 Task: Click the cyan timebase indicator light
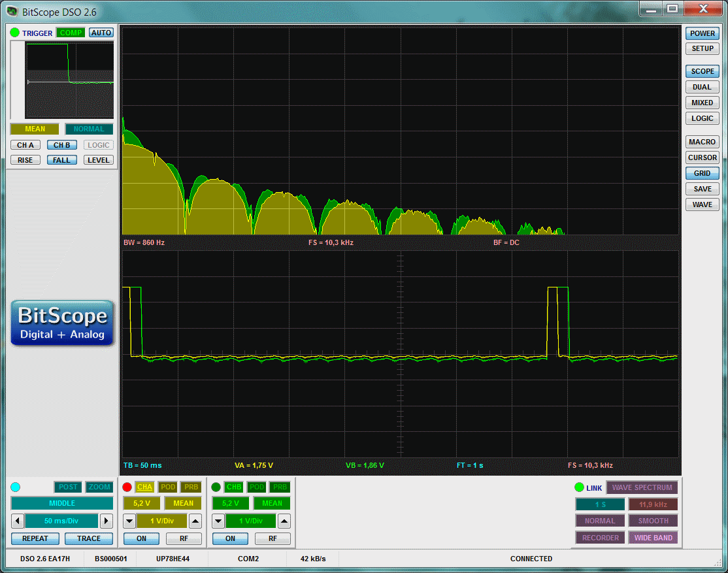[x=15, y=487]
